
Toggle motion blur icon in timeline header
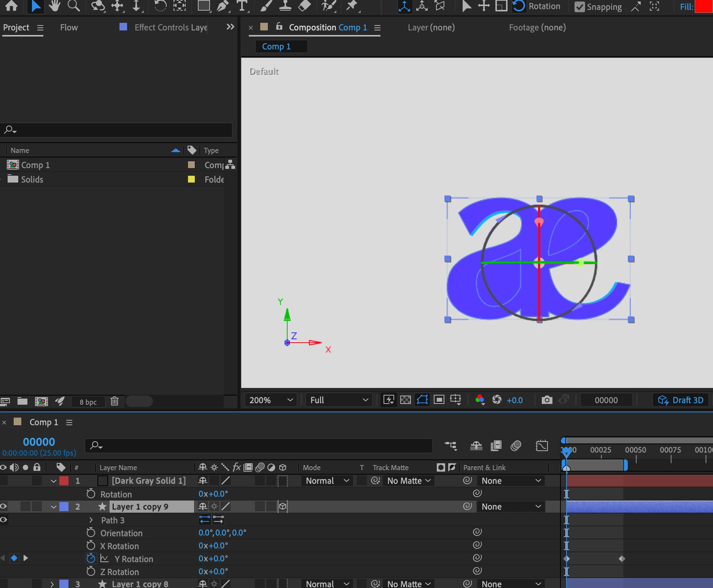[516, 445]
